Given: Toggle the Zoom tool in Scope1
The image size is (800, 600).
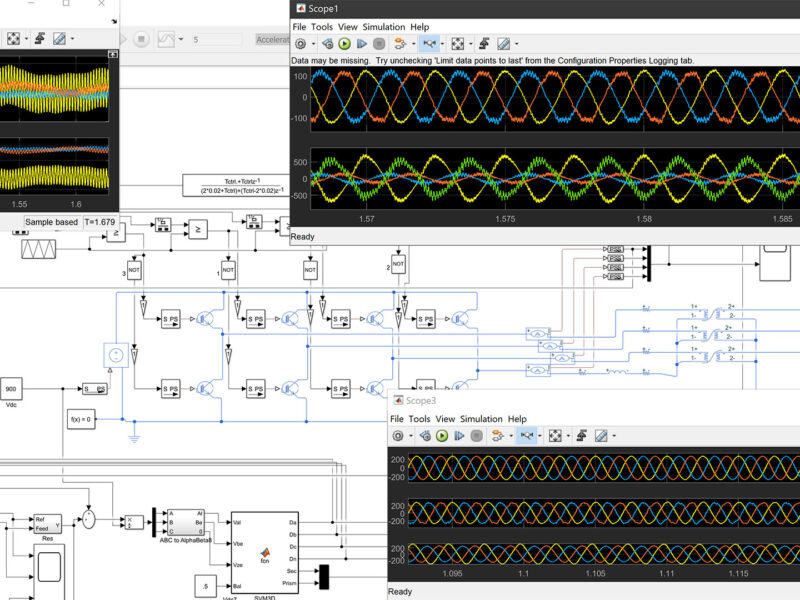Looking at the screenshot, I should coord(429,44).
